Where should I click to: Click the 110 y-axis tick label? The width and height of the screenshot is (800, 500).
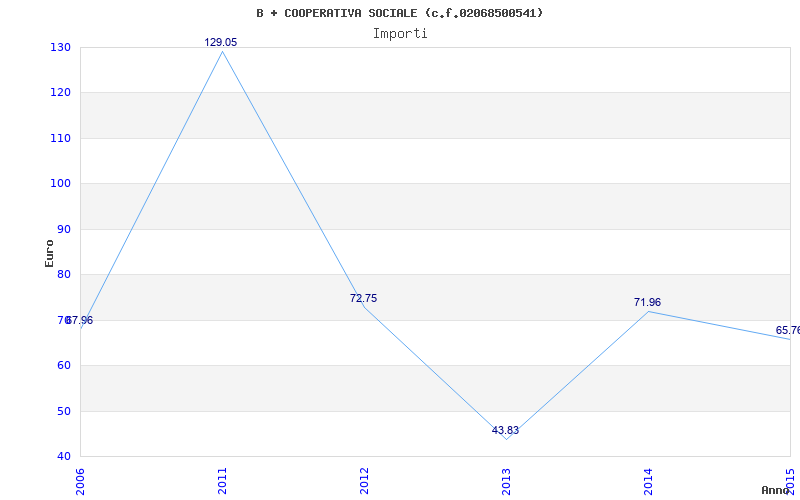point(60,138)
